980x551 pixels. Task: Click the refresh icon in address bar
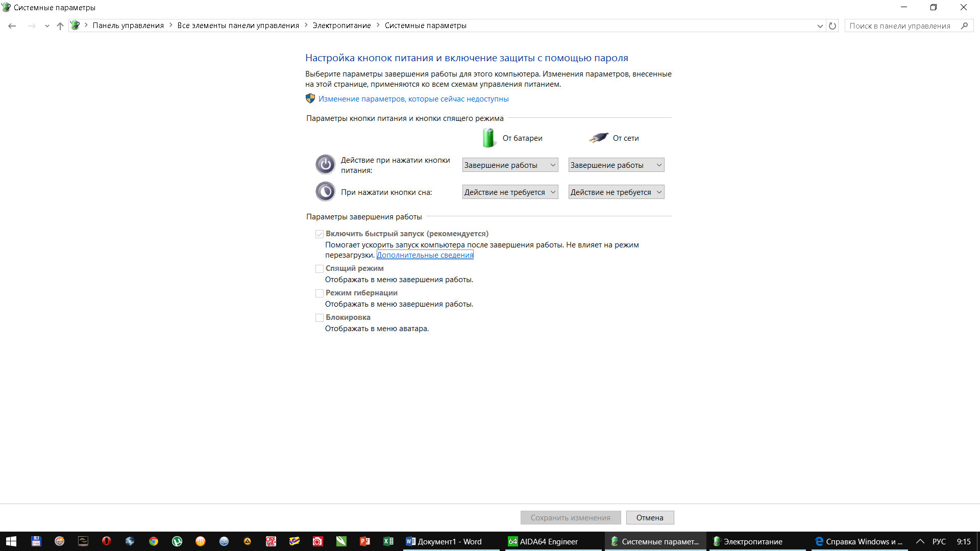click(832, 26)
